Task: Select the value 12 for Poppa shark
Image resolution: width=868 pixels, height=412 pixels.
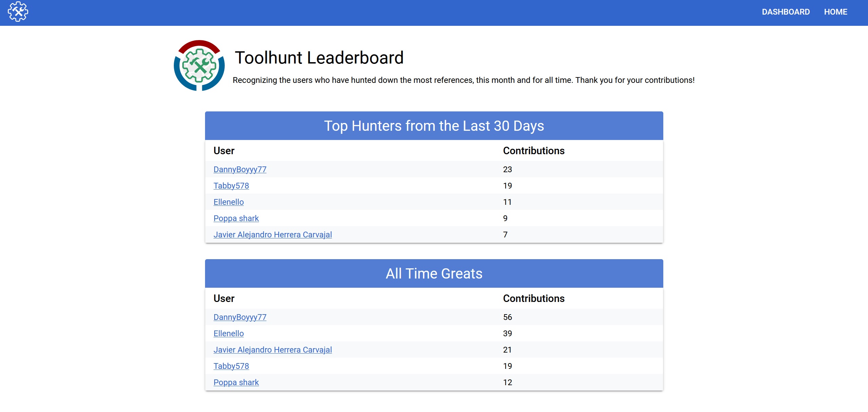Action: coord(507,382)
